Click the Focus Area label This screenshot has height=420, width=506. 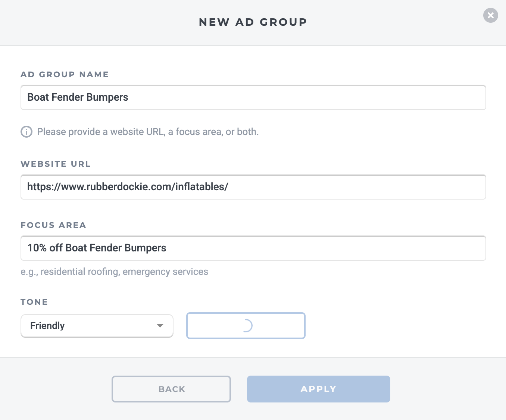[53, 225]
